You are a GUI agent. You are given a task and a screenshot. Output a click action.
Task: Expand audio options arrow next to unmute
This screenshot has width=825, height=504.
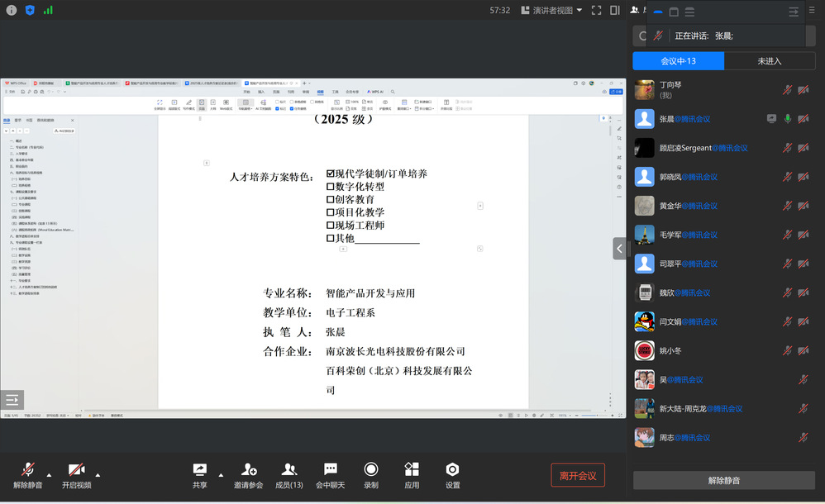49,475
